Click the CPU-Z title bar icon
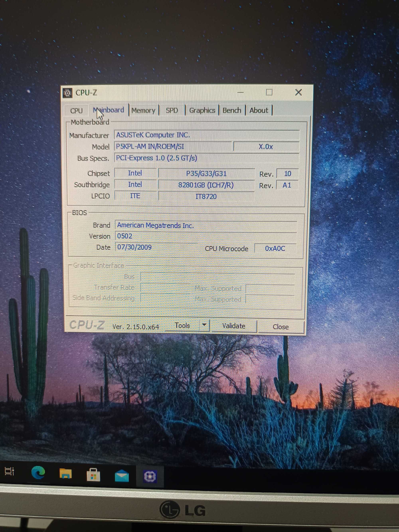 point(68,93)
